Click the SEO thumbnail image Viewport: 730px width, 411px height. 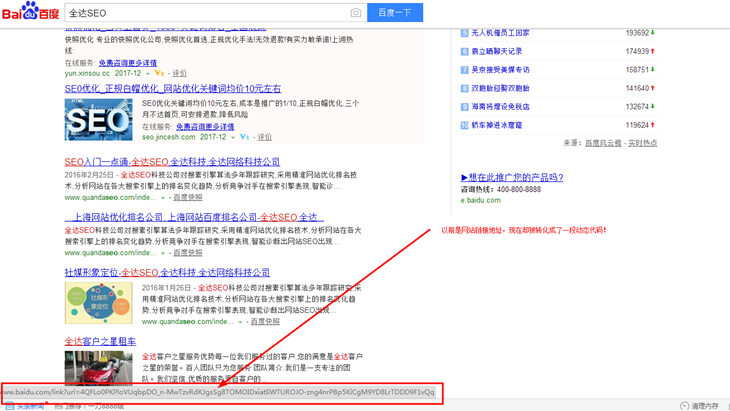(98, 119)
